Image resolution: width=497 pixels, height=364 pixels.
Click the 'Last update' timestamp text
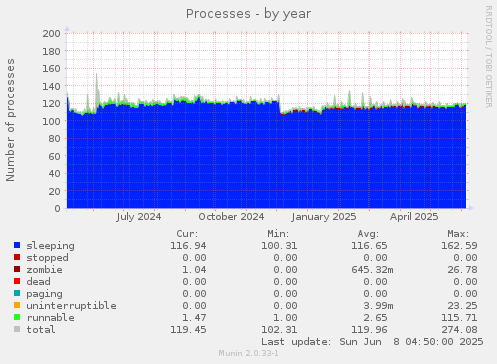(372, 342)
